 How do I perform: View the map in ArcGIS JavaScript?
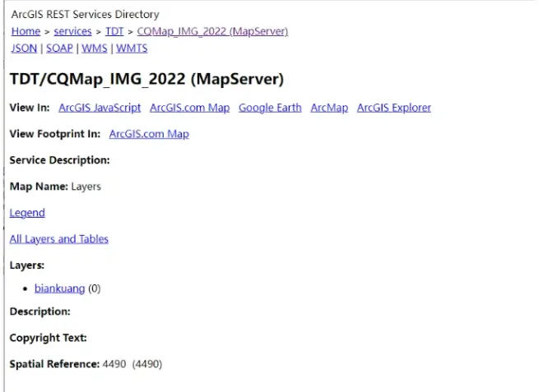click(x=100, y=108)
